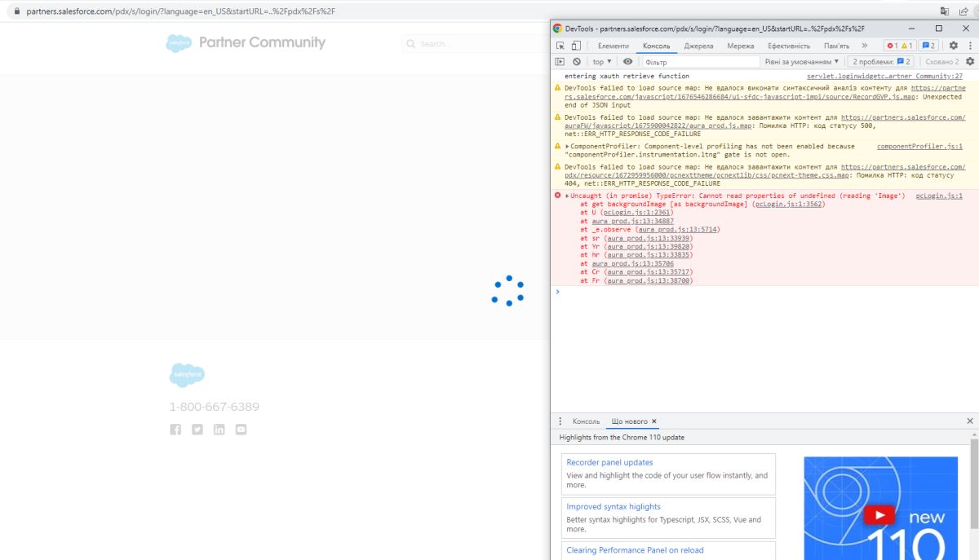Screen dimensions: 979x560
Task: Click the Сховано 2 hidden messages label
Action: (x=942, y=61)
